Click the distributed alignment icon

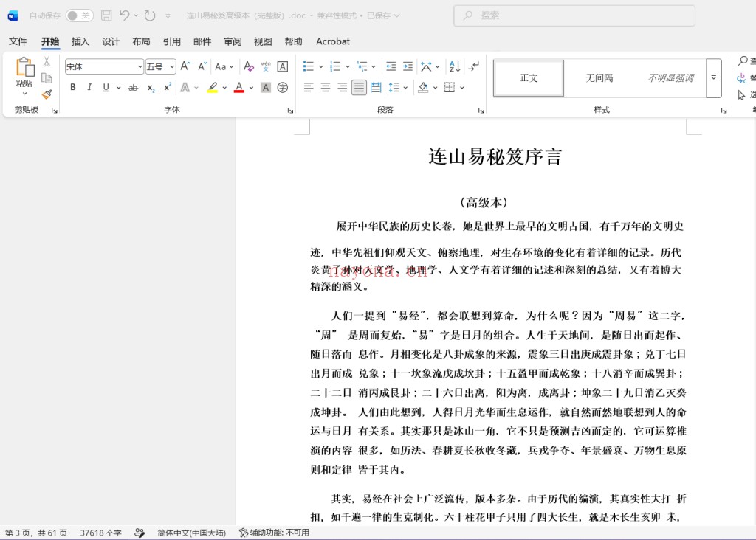pos(376,88)
